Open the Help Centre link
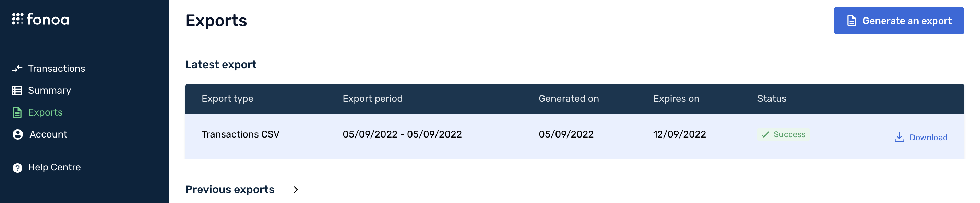Viewport: 980px width, 203px height. coord(55,168)
